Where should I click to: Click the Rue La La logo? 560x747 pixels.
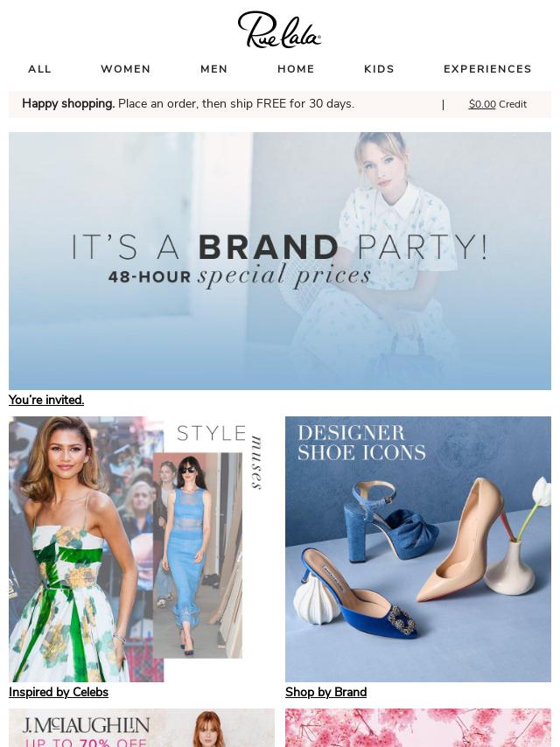coord(280,30)
